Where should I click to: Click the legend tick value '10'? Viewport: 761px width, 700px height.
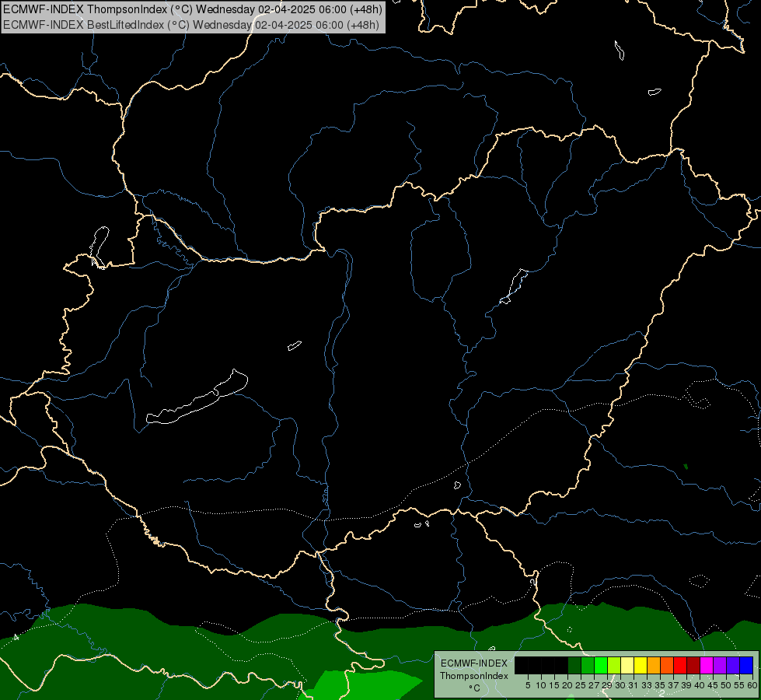click(541, 685)
